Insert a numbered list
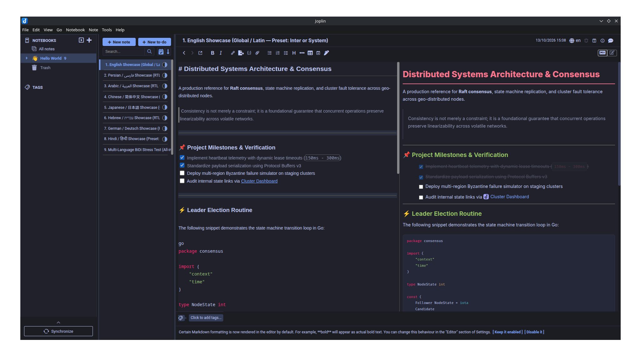The width and height of the screenshot is (641, 364). coord(278,53)
